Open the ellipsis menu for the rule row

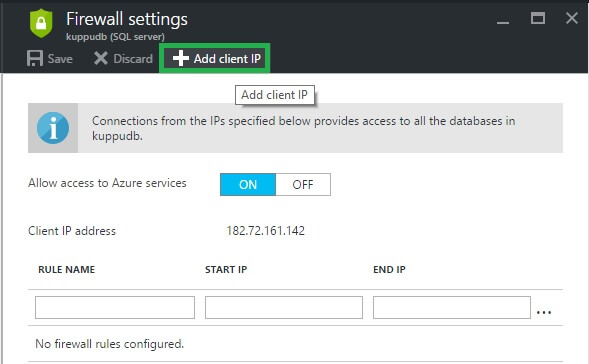[x=544, y=312]
